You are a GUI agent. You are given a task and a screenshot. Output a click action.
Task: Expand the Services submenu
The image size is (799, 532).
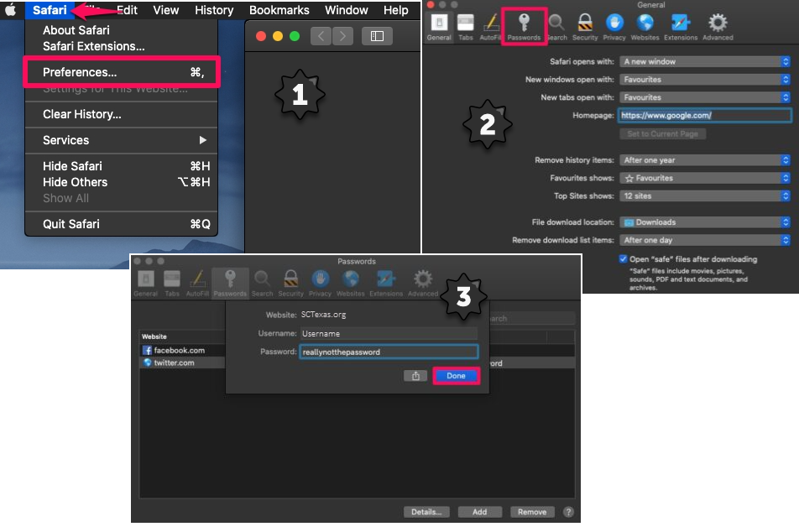coord(121,140)
